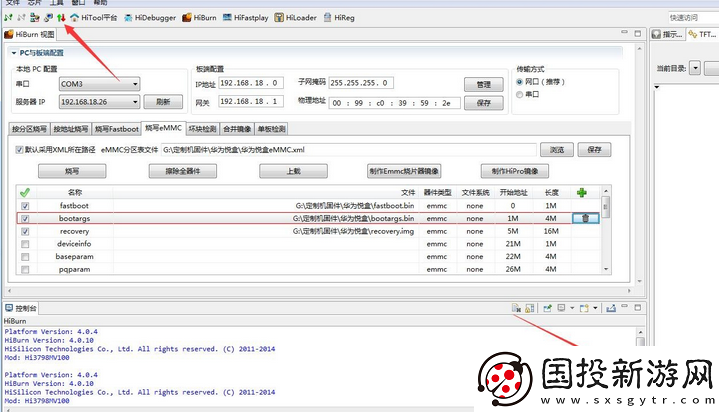The image size is (724, 412).
Task: Switch to bad block detection tab
Action: point(203,129)
